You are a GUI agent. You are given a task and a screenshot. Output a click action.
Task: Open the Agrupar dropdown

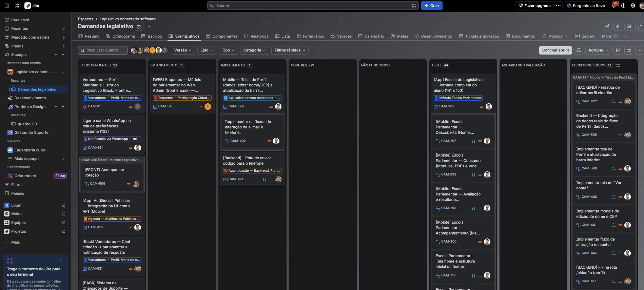(x=598, y=50)
